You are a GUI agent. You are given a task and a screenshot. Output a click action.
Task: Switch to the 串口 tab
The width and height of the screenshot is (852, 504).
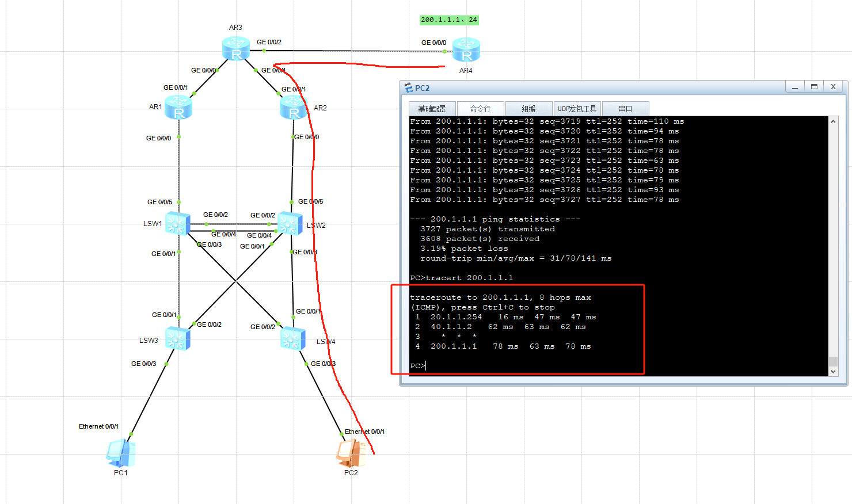click(625, 109)
